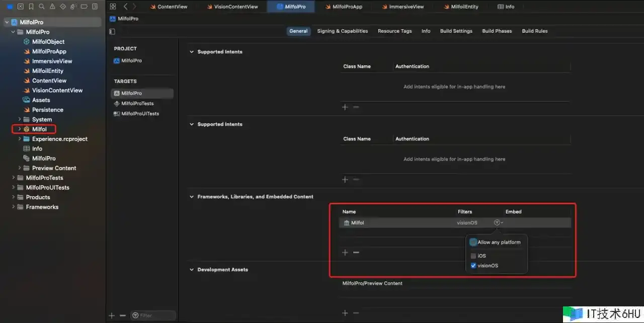Open the Build Settings tab

pyautogui.click(x=456, y=31)
